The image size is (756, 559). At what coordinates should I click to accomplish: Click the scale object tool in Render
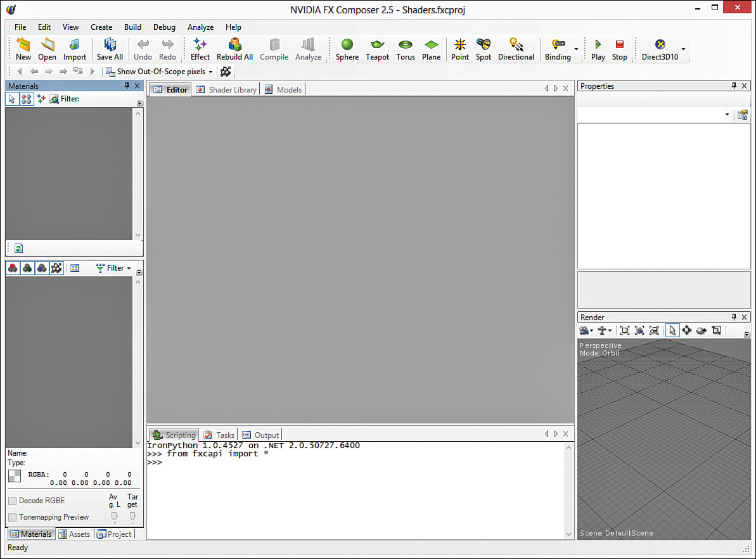tap(717, 330)
